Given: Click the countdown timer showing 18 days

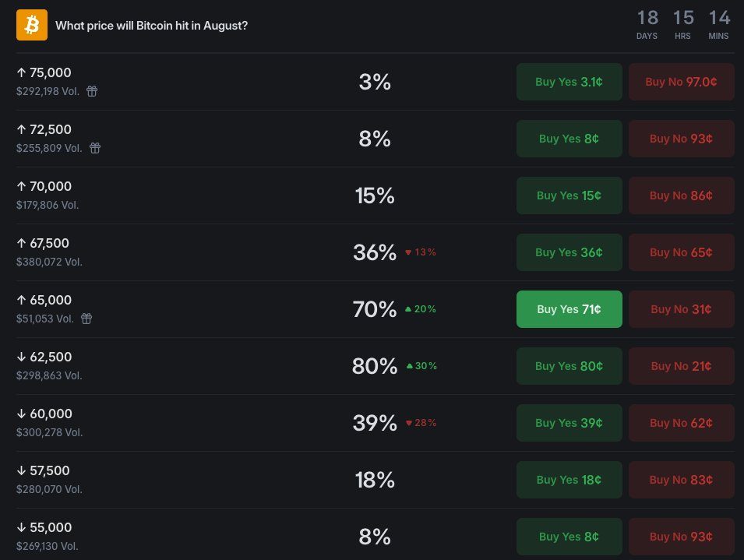Looking at the screenshot, I should tap(647, 25).
